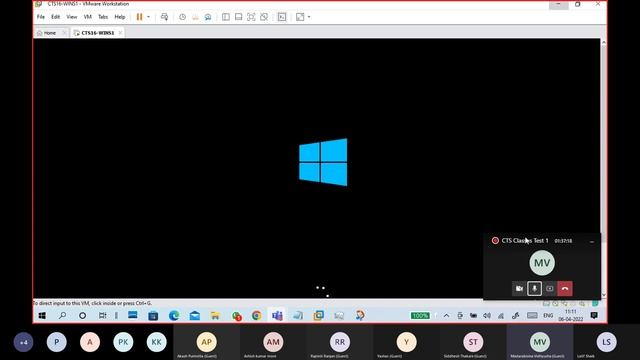Click the ENG language indicator

pyautogui.click(x=548, y=316)
